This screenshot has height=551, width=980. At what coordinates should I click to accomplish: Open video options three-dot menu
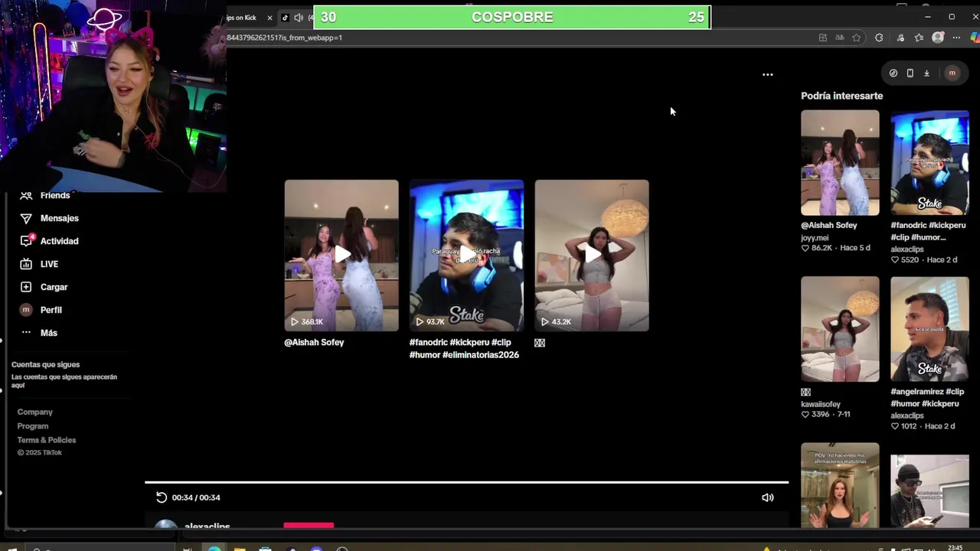(x=768, y=74)
